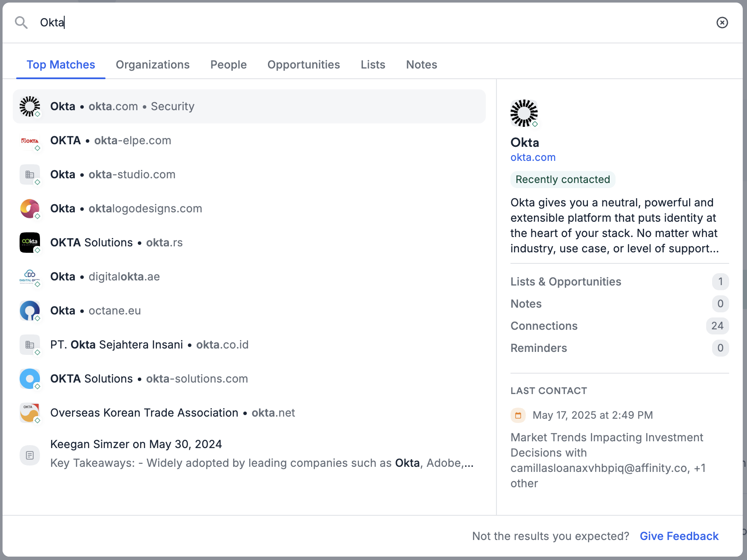The image size is (747, 560).
Task: Select the OKTA okta-elpe.com result
Action: coord(249,140)
